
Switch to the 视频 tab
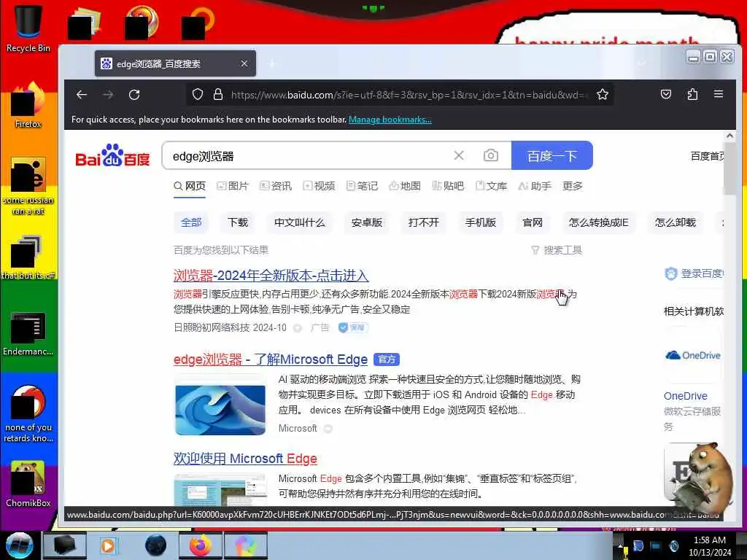[x=320, y=186]
